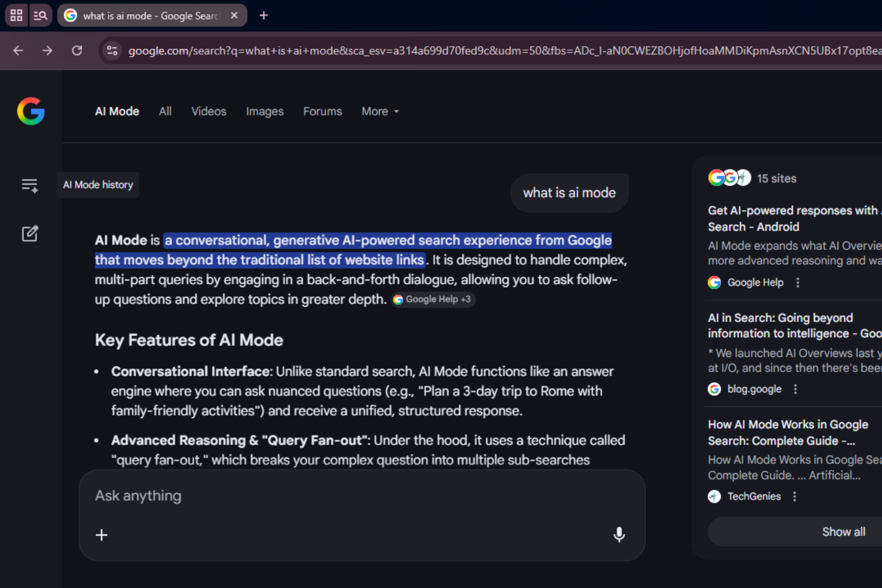882x588 pixels.
Task: Open three-dot menu beside blog.google source
Action: point(795,389)
